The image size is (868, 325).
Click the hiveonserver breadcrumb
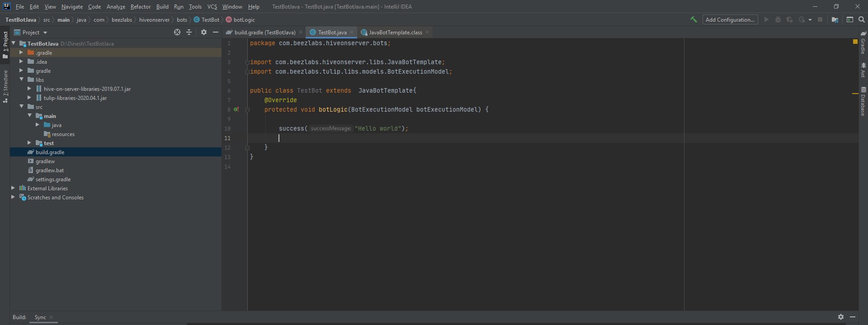pos(154,19)
